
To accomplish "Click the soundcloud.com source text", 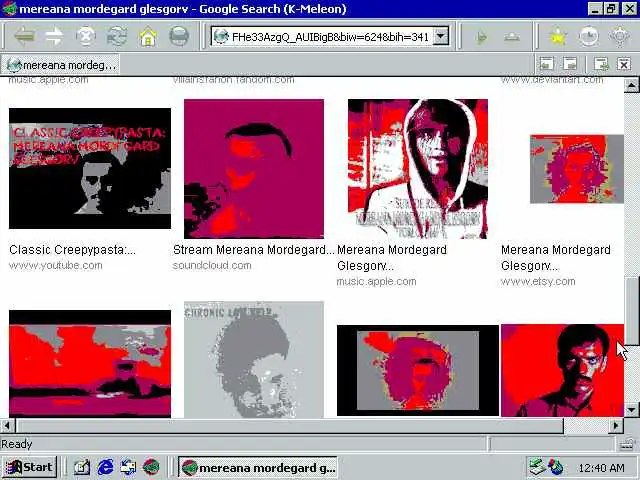I will click(x=212, y=265).
